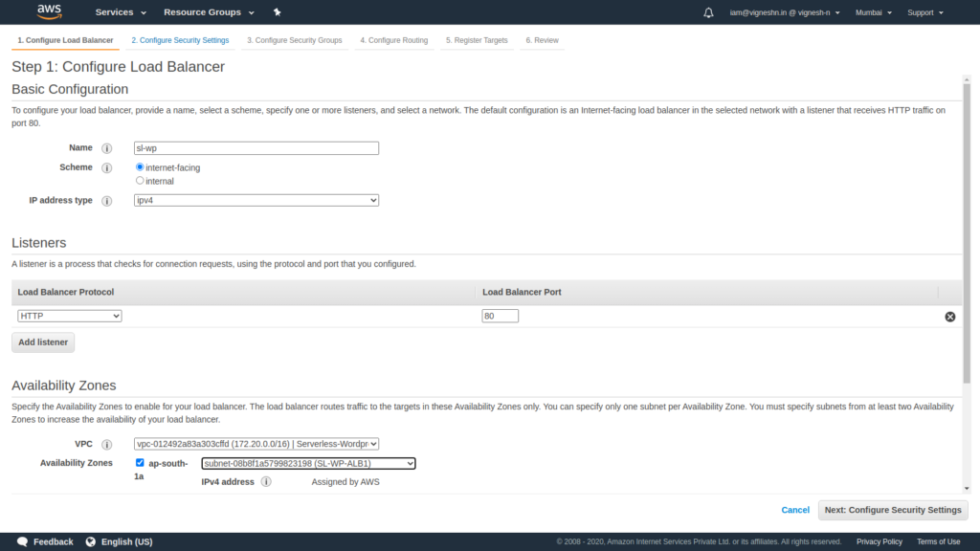The image size is (980, 551).
Task: Open the Terms of Use link
Action: (x=938, y=541)
